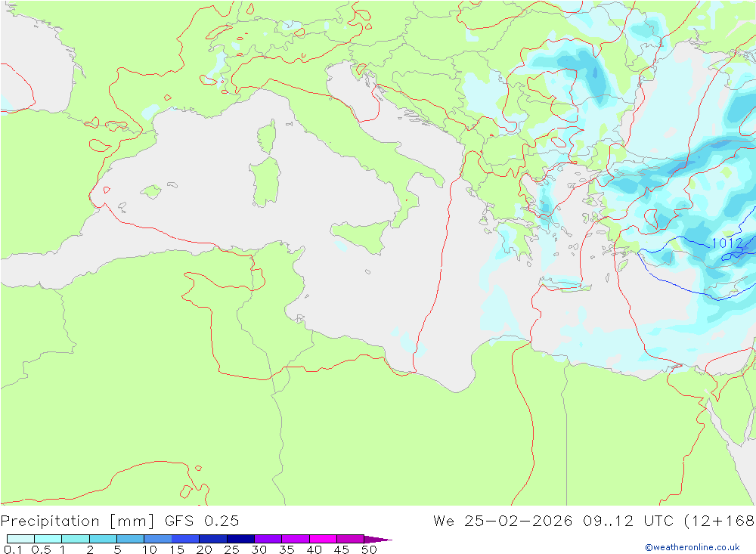Screen dimensions: 756x554
Task: Click the legend arrow tip above 50
Action: (378, 539)
